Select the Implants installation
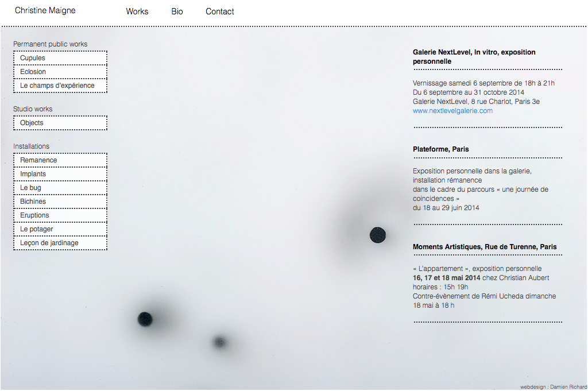 [x=60, y=174]
